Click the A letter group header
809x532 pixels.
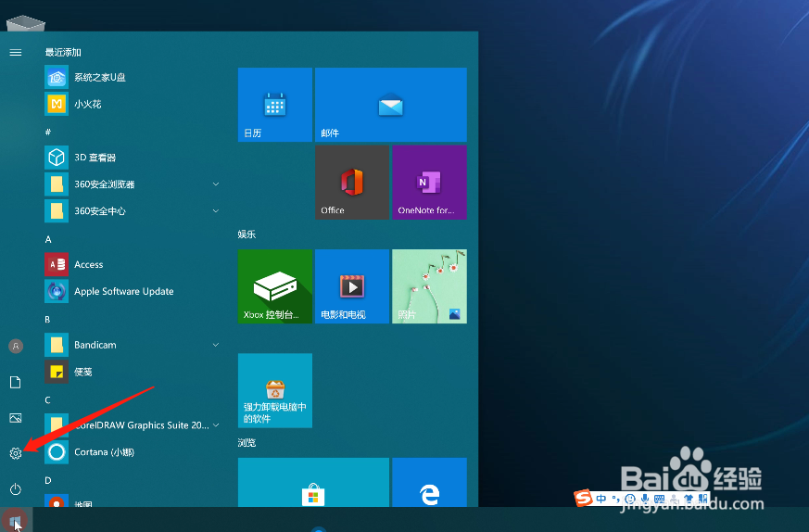click(48, 239)
